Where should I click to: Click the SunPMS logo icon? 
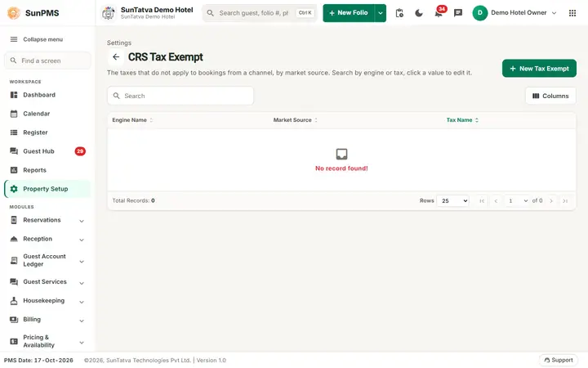14,13
